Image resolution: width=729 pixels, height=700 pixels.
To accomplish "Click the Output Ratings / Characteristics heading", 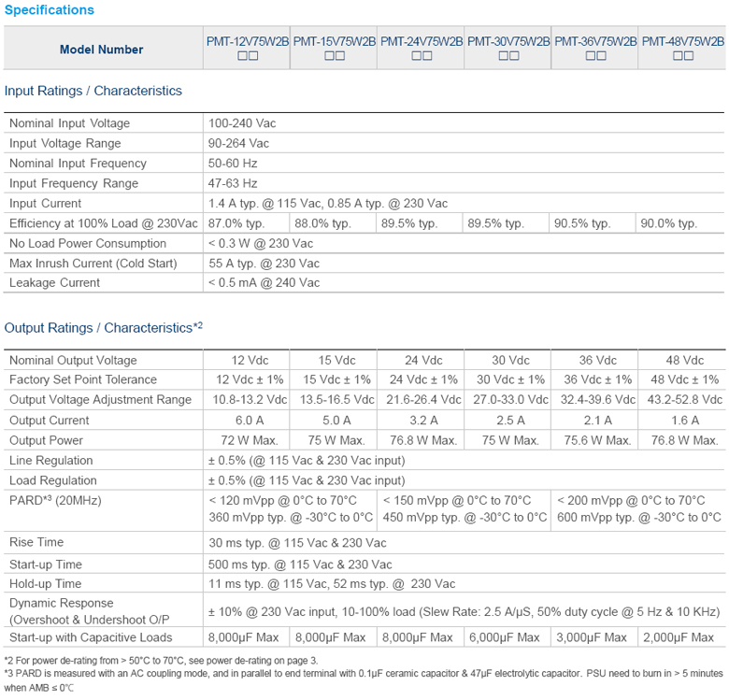I will (97, 328).
